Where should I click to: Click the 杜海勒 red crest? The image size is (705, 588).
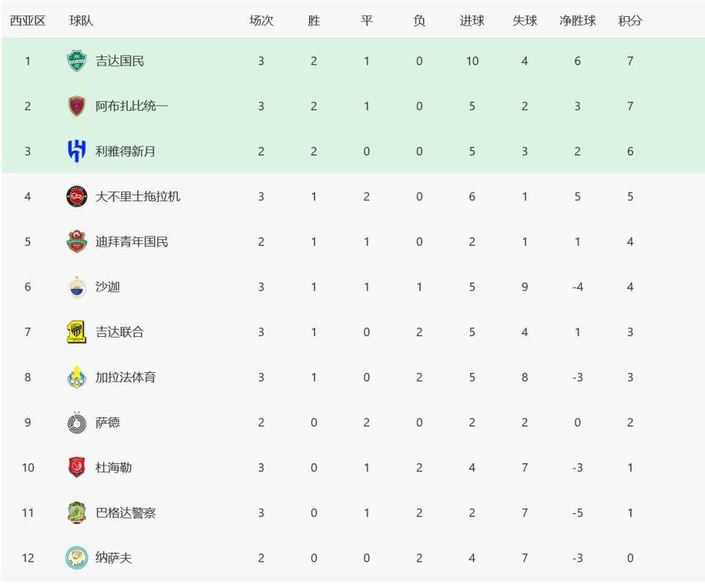coord(76,468)
